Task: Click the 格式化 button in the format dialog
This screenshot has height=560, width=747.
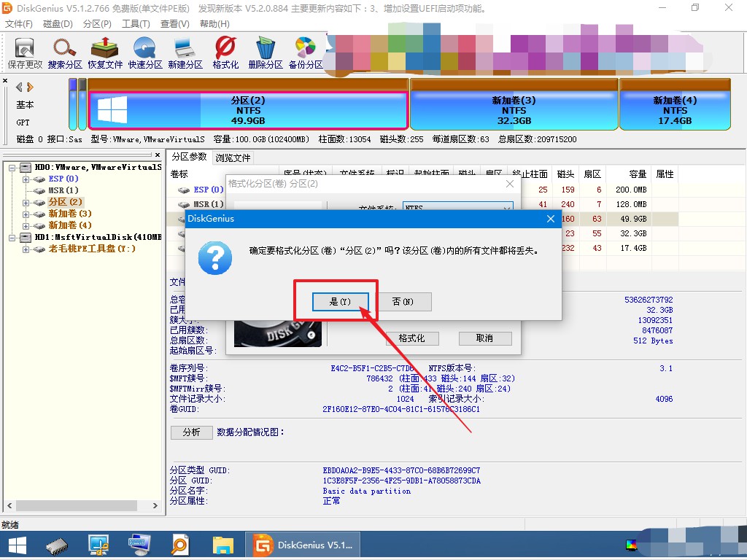Action: coord(411,338)
